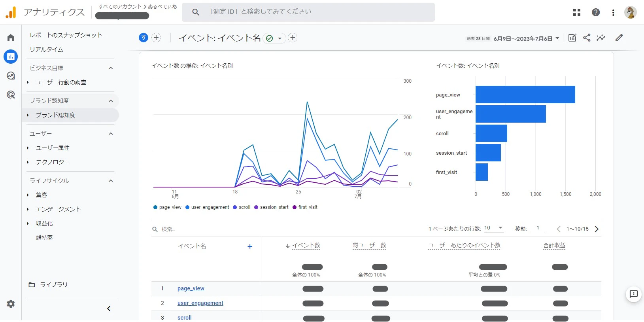644x322 pixels.
Task: Add a filter with plus beside report title
Action: point(293,38)
